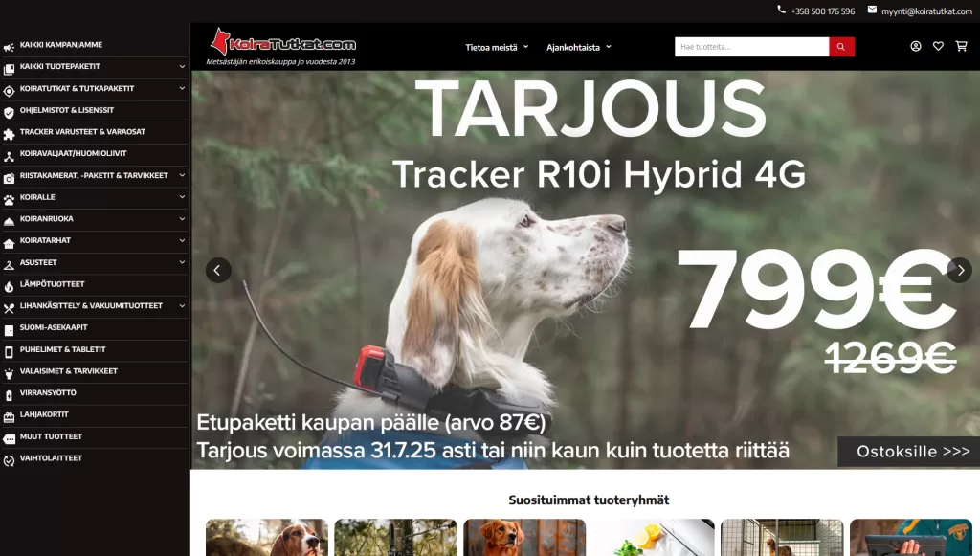This screenshot has height=556, width=980.
Task: Click the utensils icon beside Lihankäsittely & vakuumituotteet
Action: [x=9, y=308]
